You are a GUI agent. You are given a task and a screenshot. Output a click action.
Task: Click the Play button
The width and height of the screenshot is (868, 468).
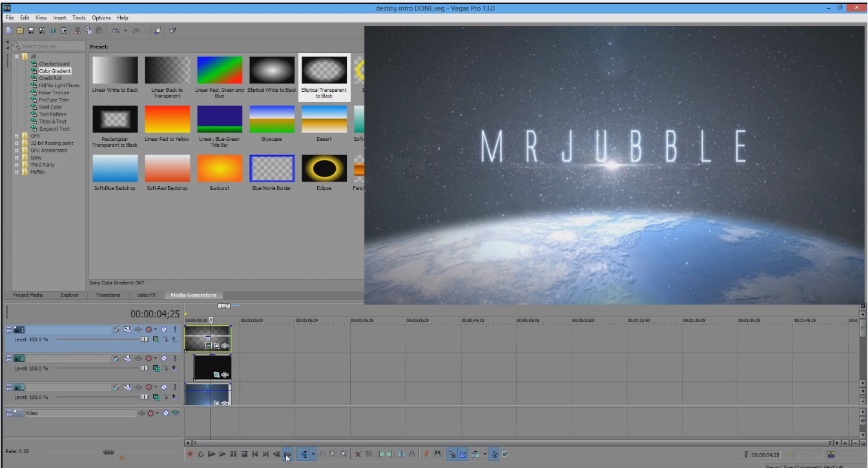(222, 454)
